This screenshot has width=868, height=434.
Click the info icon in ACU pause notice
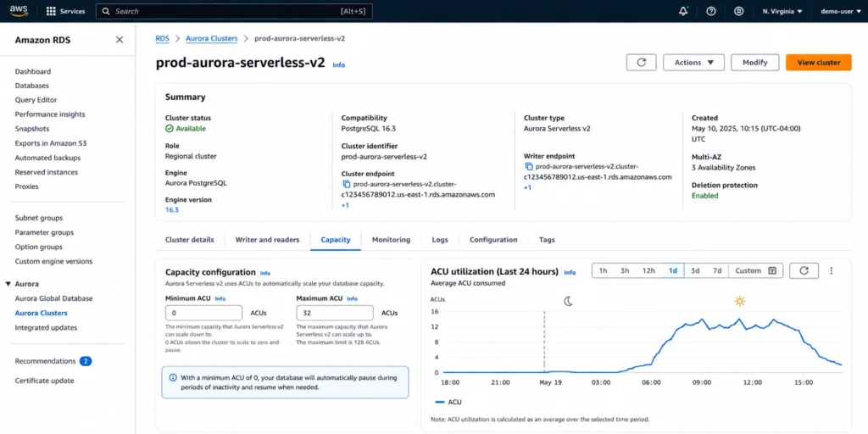pyautogui.click(x=173, y=377)
